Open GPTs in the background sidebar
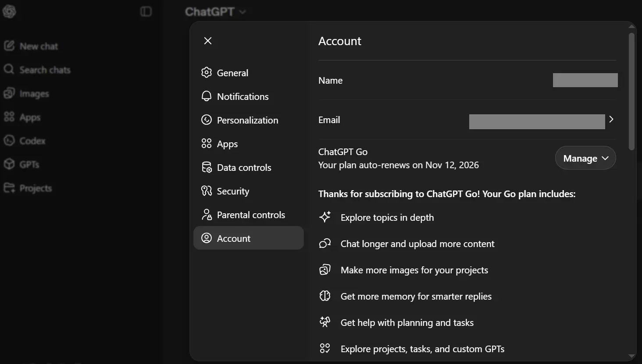Viewport: 642px width, 364px height. pos(21,164)
